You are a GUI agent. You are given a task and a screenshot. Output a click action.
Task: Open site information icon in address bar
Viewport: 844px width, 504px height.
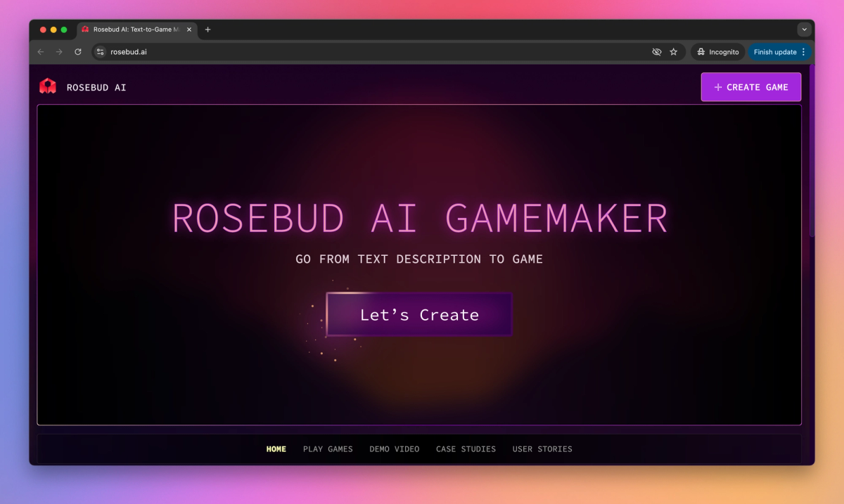[101, 52]
